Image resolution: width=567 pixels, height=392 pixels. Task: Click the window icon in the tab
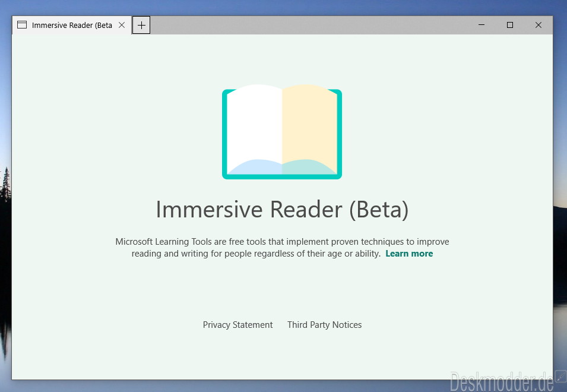(x=22, y=25)
